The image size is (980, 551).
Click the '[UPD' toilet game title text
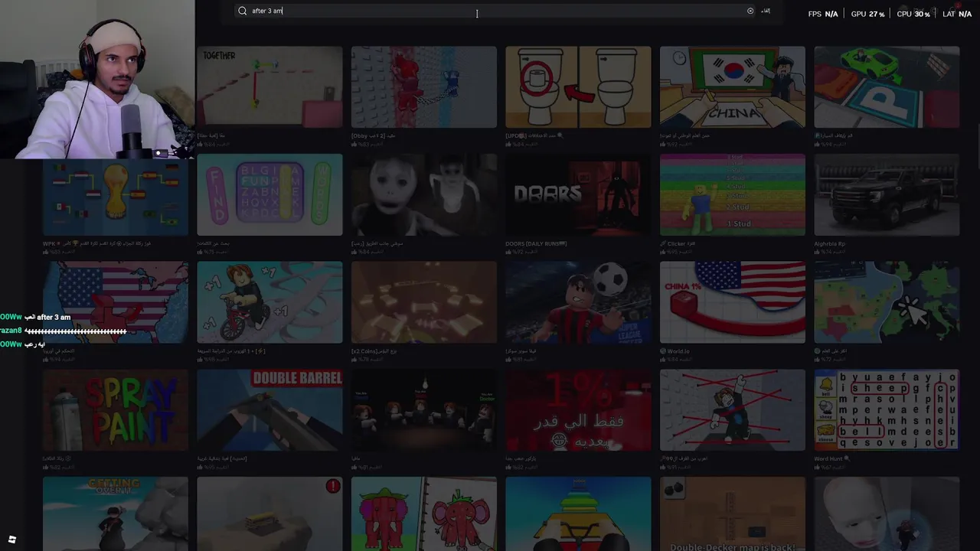536,136
